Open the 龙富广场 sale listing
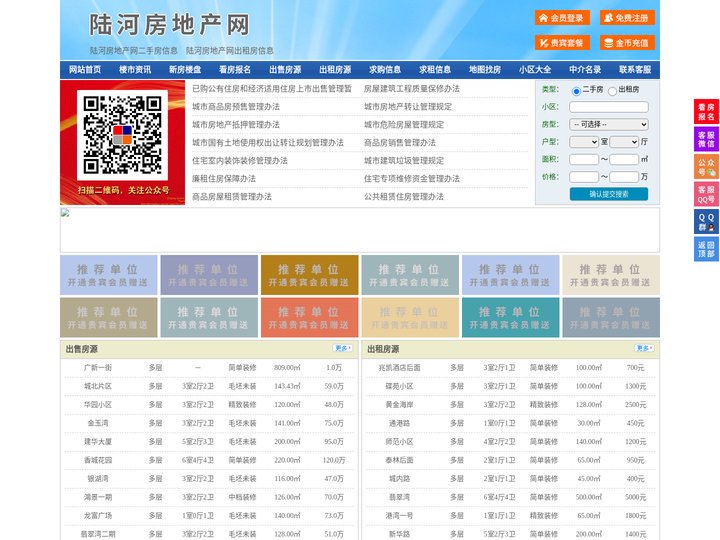This screenshot has height=540, width=720. tap(98, 516)
